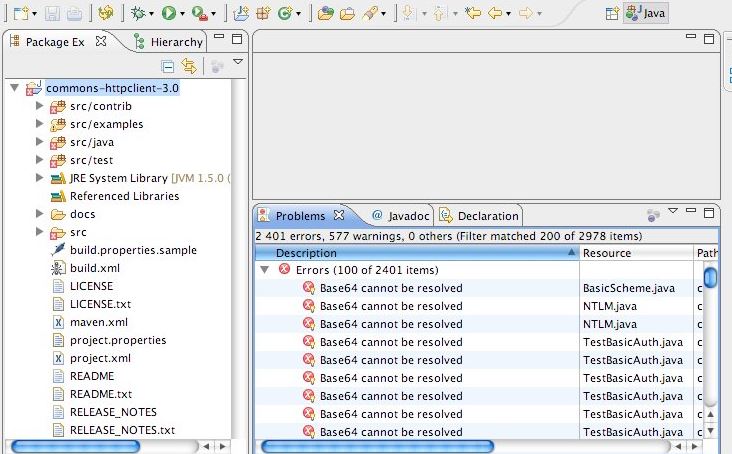Expand the src/contrib folder
The height and width of the screenshot is (454, 732).
tap(40, 106)
